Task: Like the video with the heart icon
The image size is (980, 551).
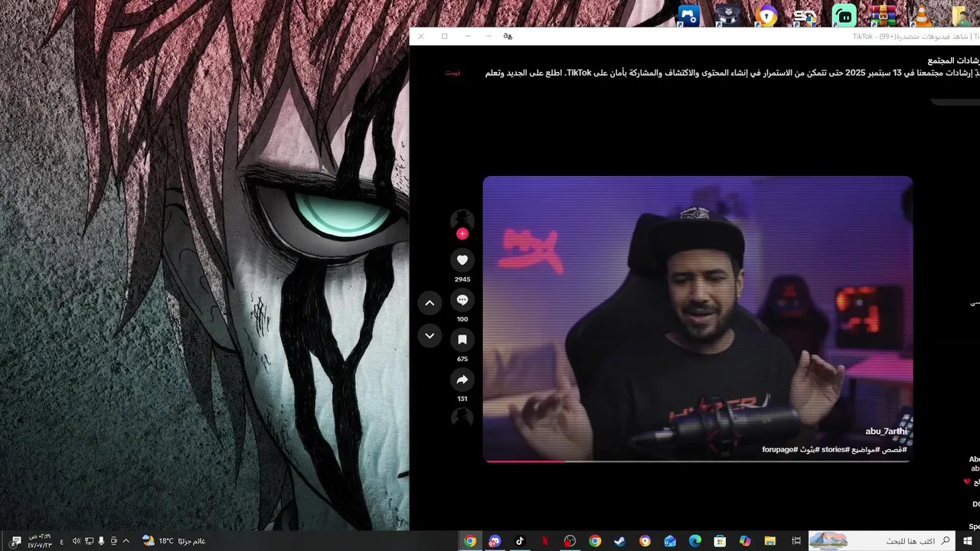Action: tap(462, 260)
